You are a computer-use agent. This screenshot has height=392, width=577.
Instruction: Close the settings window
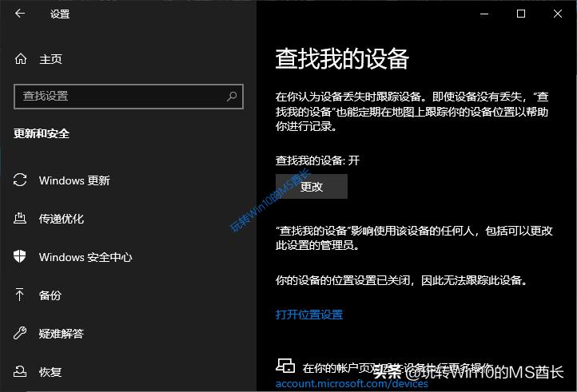(x=558, y=14)
